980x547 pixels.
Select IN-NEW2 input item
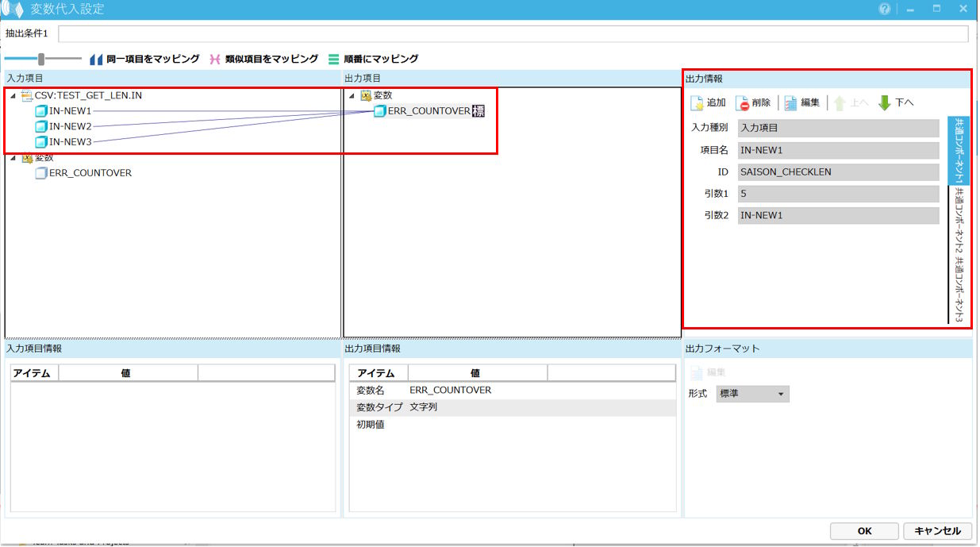pyautogui.click(x=70, y=126)
